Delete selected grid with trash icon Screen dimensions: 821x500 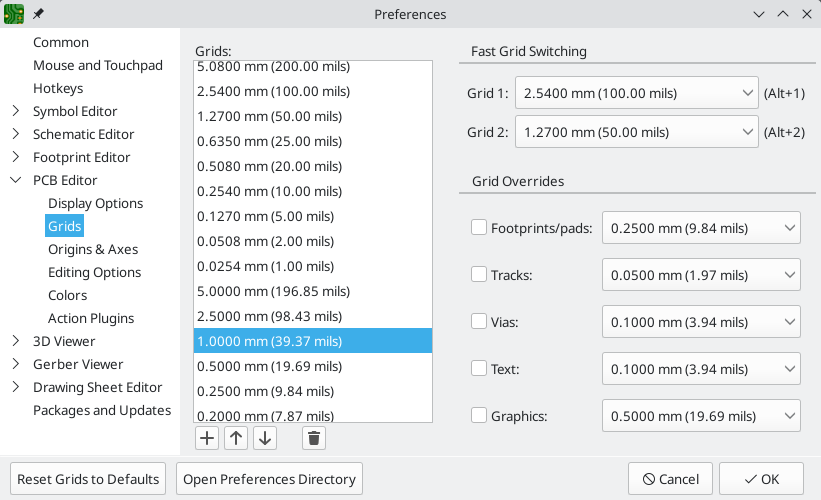tap(314, 437)
